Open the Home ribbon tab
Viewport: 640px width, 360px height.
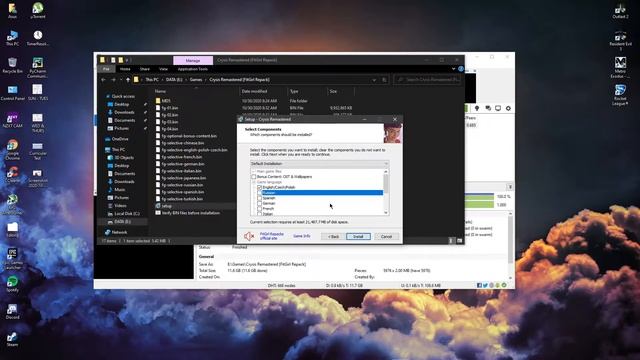(x=125, y=69)
